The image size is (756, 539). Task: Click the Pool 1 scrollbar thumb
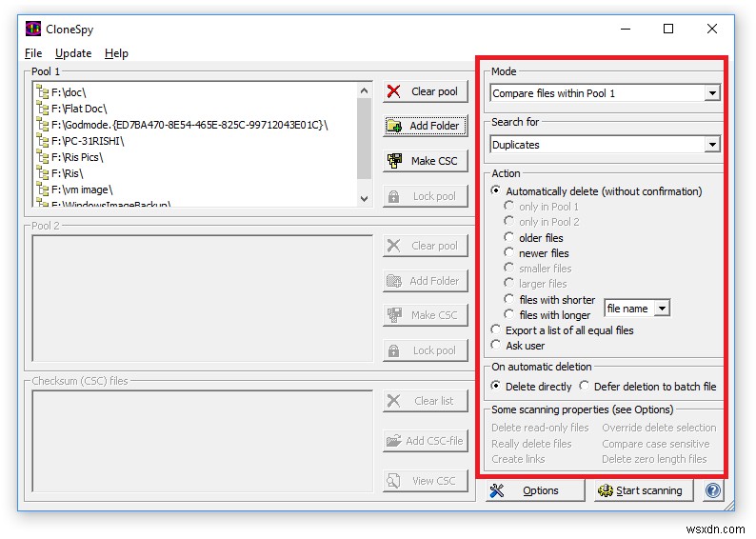point(364,138)
